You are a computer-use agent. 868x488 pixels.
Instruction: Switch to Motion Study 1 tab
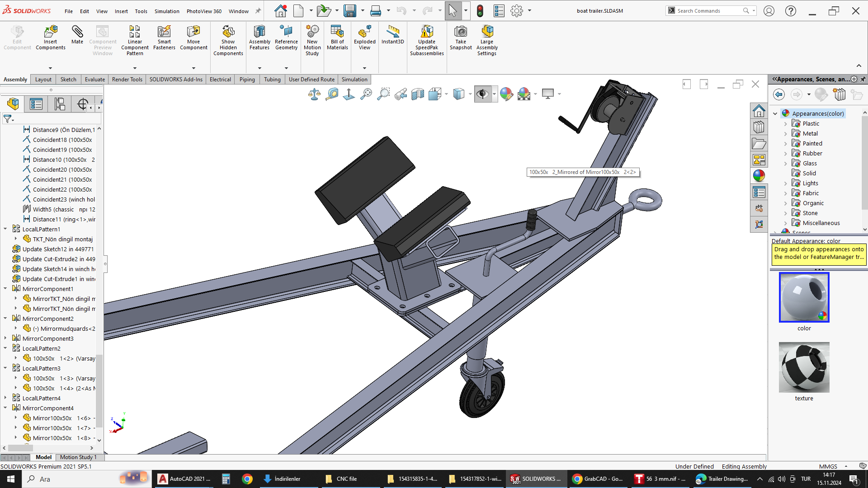click(x=78, y=457)
